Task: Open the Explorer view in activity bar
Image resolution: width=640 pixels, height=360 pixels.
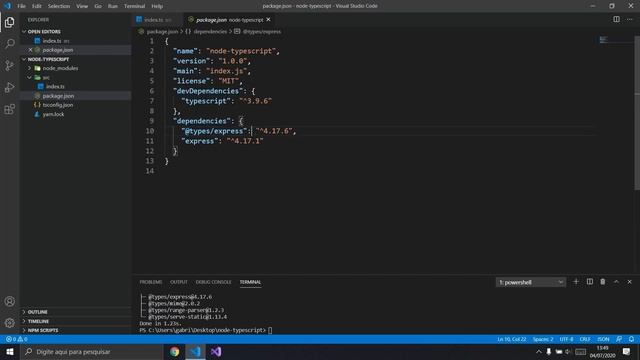Action: tap(10, 22)
